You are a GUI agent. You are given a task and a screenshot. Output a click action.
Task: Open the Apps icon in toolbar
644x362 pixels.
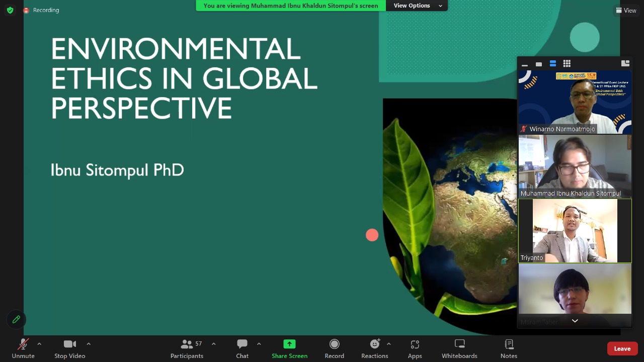pos(415,345)
